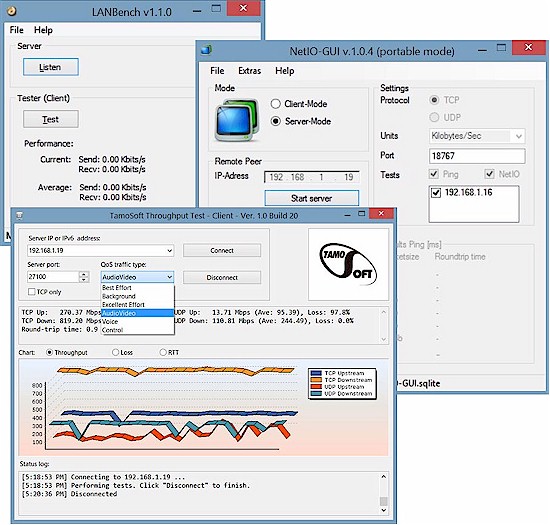Click the Server port 27100 field
This screenshot has width=550, height=525.
53,277
